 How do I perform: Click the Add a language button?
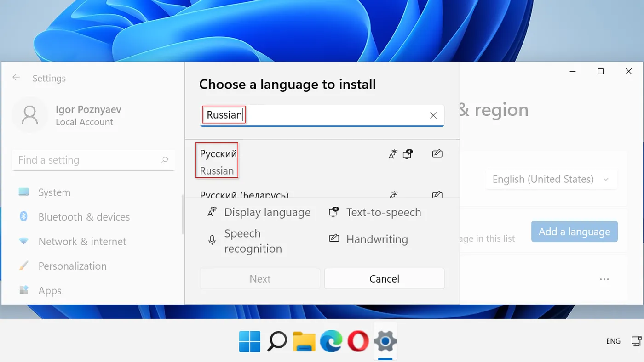coord(574,232)
